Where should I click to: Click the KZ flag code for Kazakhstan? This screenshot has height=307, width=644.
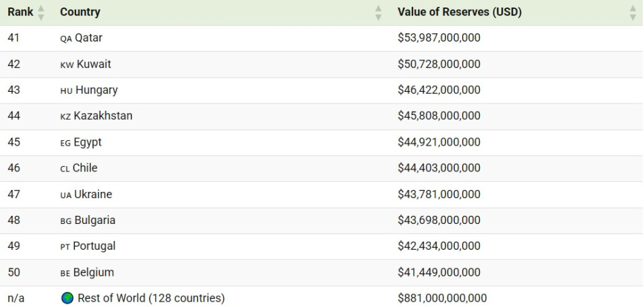pos(65,116)
